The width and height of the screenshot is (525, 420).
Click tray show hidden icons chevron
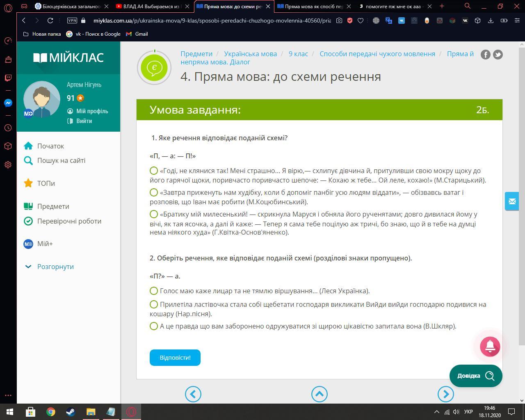point(437,412)
